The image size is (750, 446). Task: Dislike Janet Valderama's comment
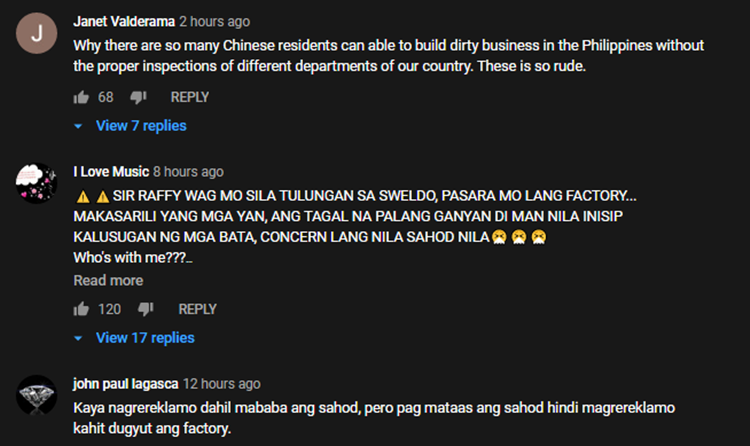[138, 98]
